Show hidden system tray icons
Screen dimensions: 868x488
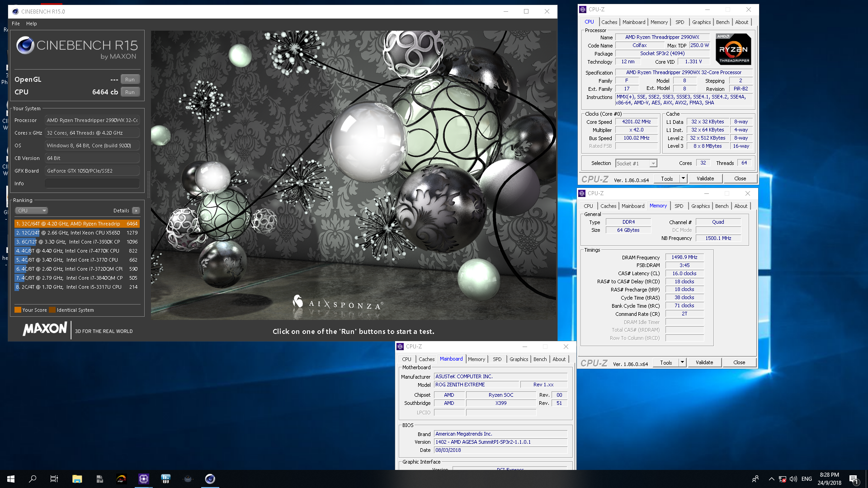(771, 479)
